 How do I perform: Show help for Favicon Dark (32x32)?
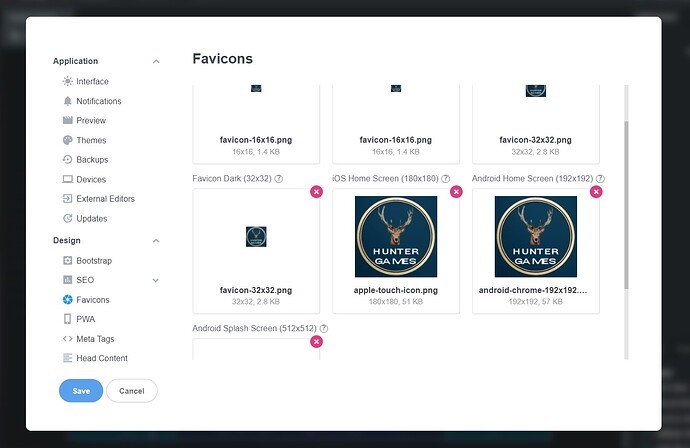[279, 179]
